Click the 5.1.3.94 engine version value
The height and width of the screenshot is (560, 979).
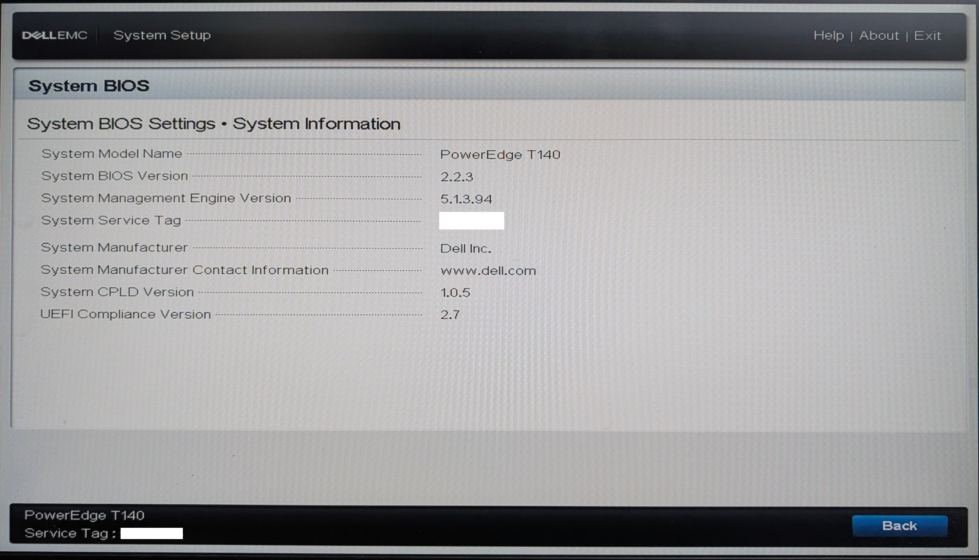pyautogui.click(x=466, y=199)
